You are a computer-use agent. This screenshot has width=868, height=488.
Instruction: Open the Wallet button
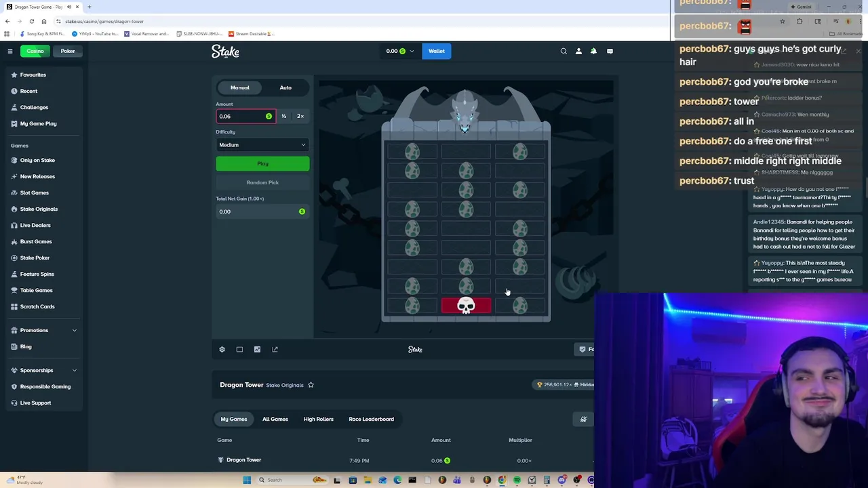[x=436, y=51]
